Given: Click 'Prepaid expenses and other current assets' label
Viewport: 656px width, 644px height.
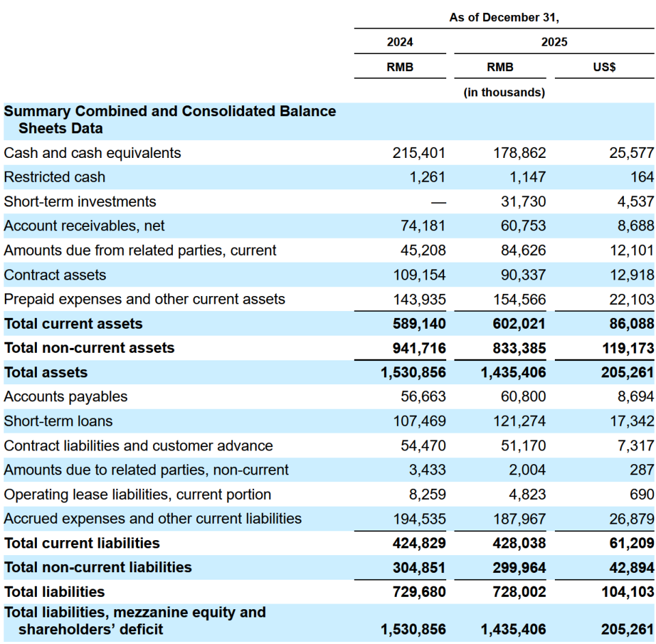Looking at the screenshot, I should pos(144,299).
